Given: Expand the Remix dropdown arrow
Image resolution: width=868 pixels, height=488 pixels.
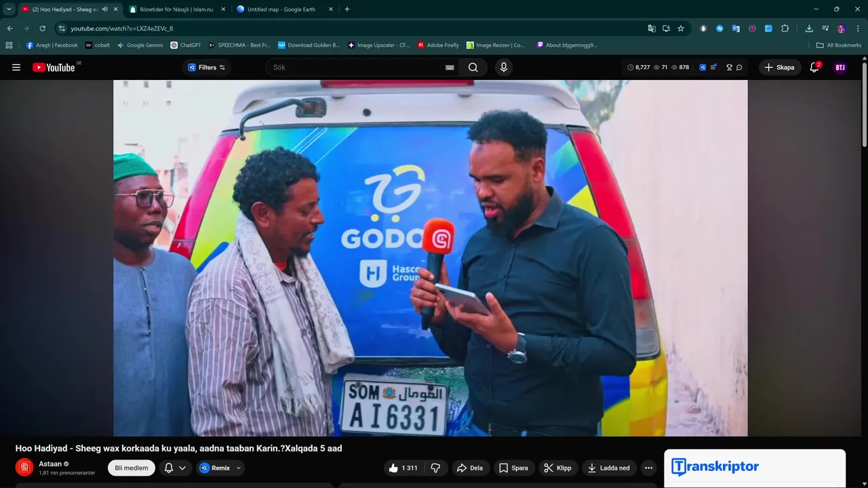Looking at the screenshot, I should pos(239,468).
